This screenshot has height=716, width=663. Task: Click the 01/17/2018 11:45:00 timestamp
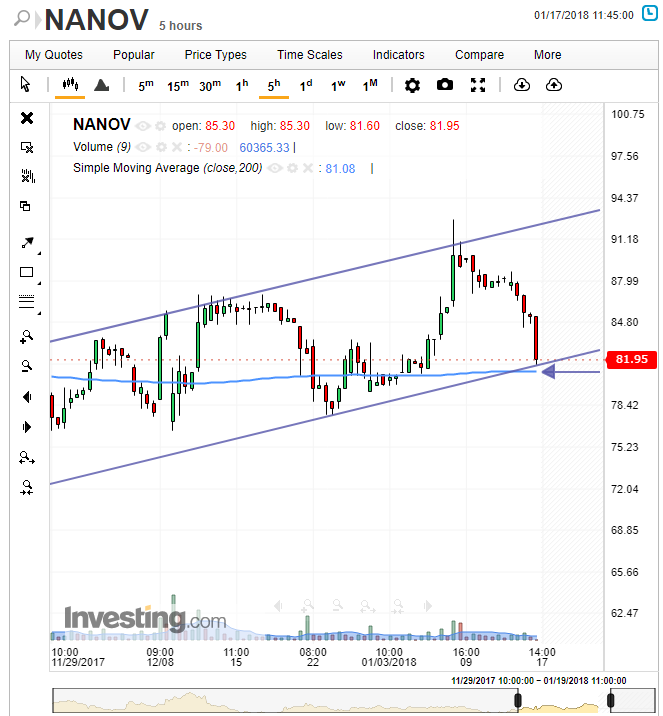click(x=584, y=15)
